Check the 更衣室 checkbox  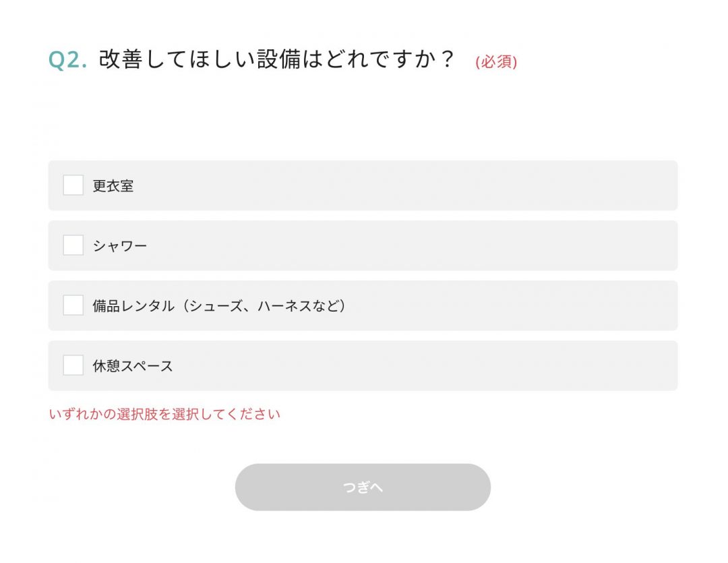tap(73, 185)
